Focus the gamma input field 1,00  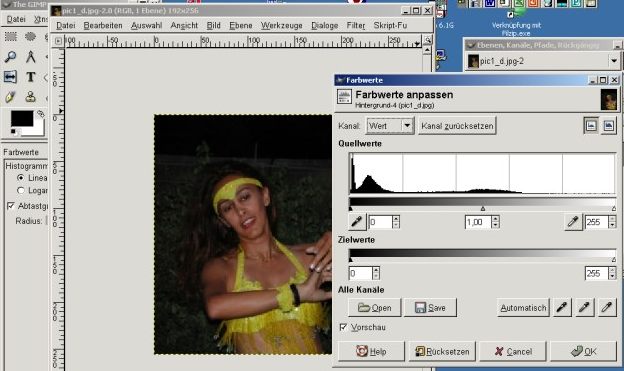(478, 222)
